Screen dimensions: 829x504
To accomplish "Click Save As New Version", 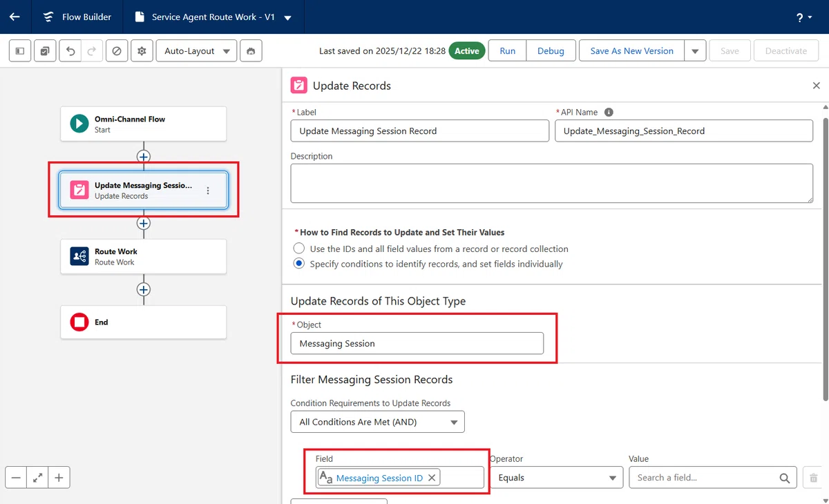I will click(x=631, y=51).
